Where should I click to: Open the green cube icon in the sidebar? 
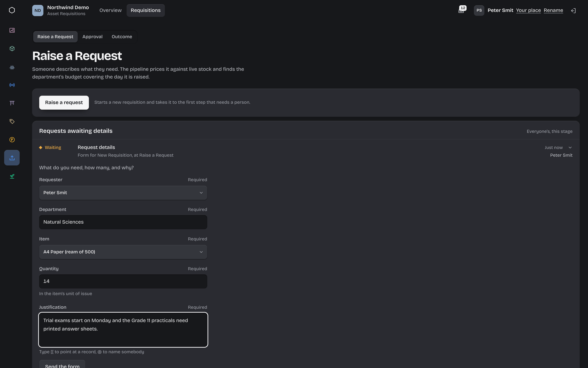tap(12, 48)
